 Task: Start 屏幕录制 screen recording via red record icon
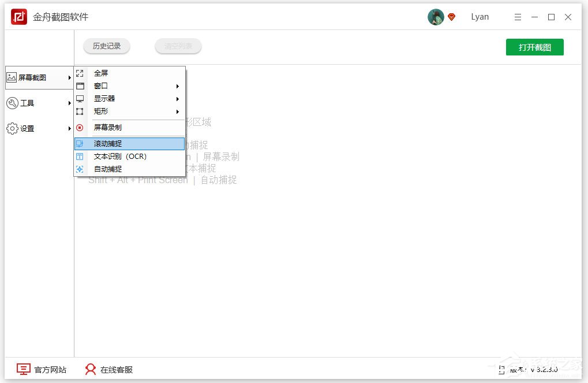tap(80, 128)
